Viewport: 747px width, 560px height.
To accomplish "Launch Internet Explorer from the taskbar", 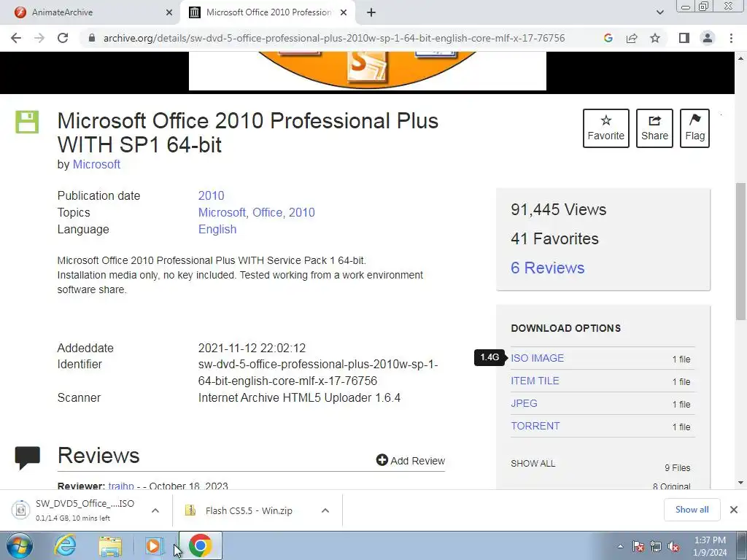I will coord(65,546).
